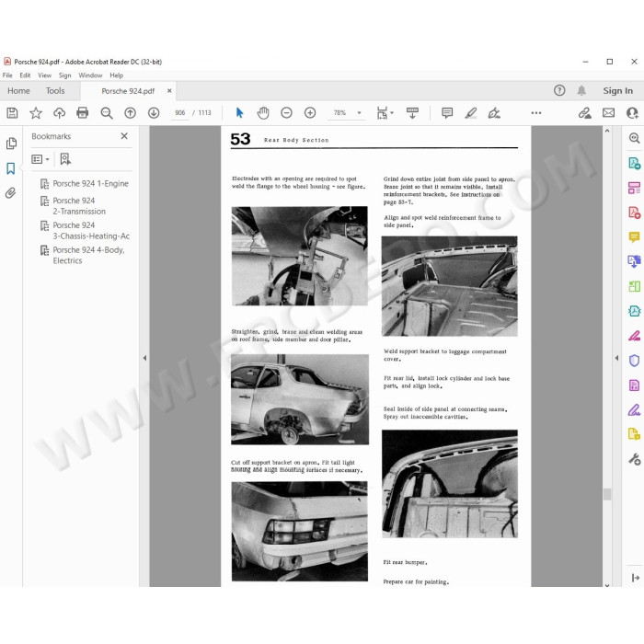Open the Comment tool in right pane
Viewport: 644px width, 644px height.
click(x=634, y=237)
